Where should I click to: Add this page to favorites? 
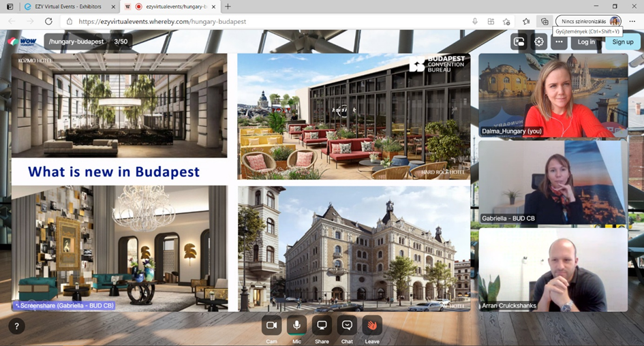tap(506, 21)
